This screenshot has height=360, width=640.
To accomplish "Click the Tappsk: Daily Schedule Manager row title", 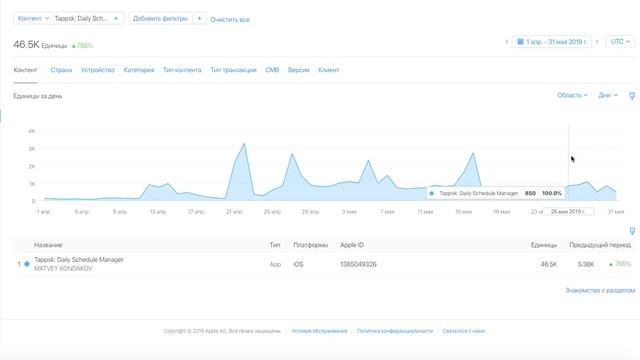I will tap(79, 260).
